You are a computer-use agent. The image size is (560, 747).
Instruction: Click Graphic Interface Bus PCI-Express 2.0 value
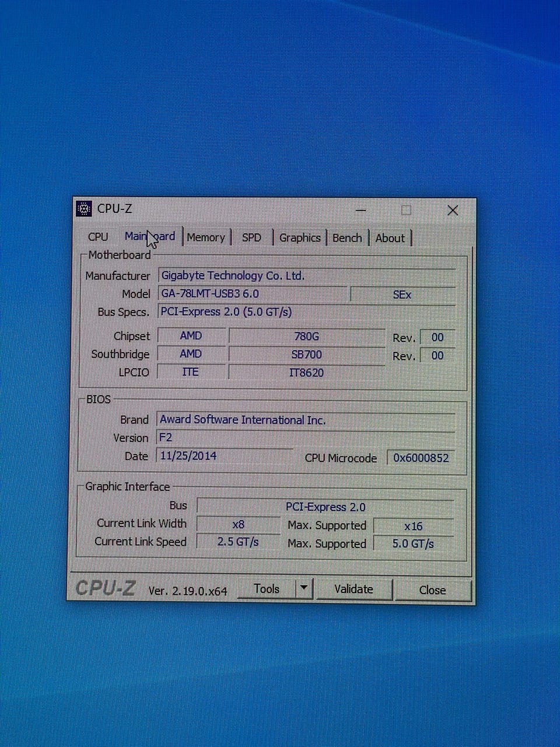point(325,507)
